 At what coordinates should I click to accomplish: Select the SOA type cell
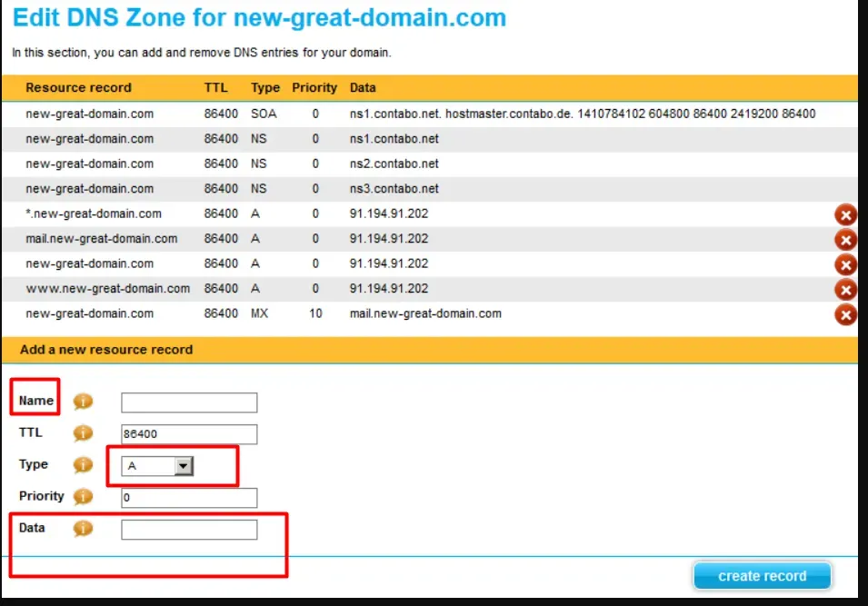tap(264, 114)
